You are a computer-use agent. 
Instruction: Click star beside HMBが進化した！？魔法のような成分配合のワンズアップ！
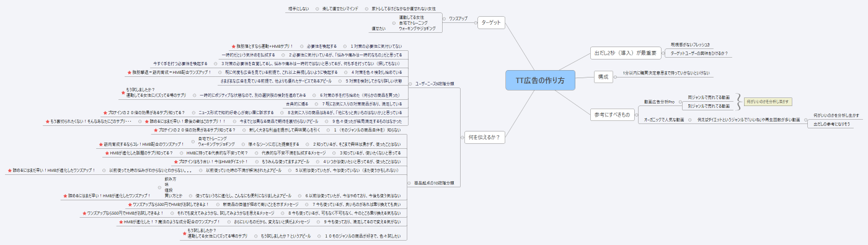pyautogui.click(x=120, y=221)
